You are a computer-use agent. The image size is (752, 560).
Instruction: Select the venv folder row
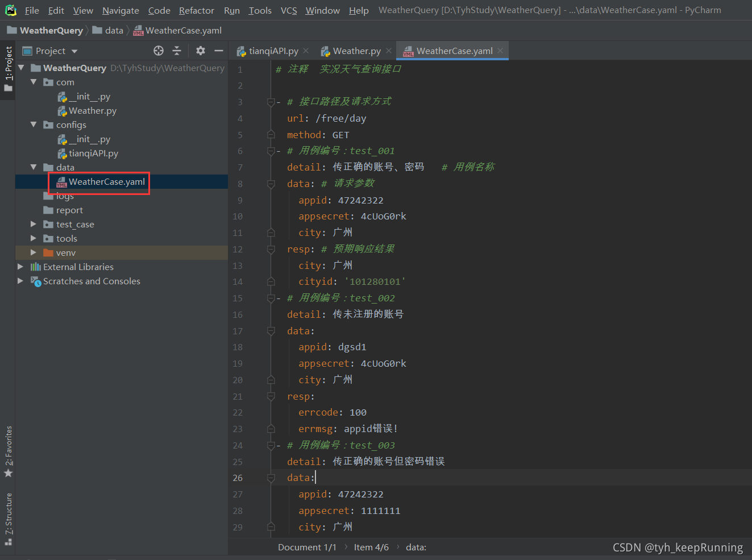click(122, 252)
